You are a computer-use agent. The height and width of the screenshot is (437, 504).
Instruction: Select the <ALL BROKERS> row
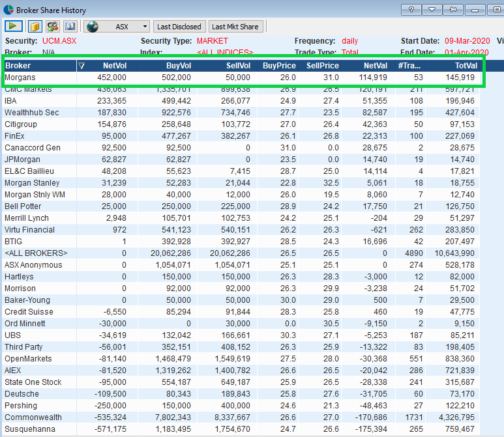pyautogui.click(x=241, y=253)
